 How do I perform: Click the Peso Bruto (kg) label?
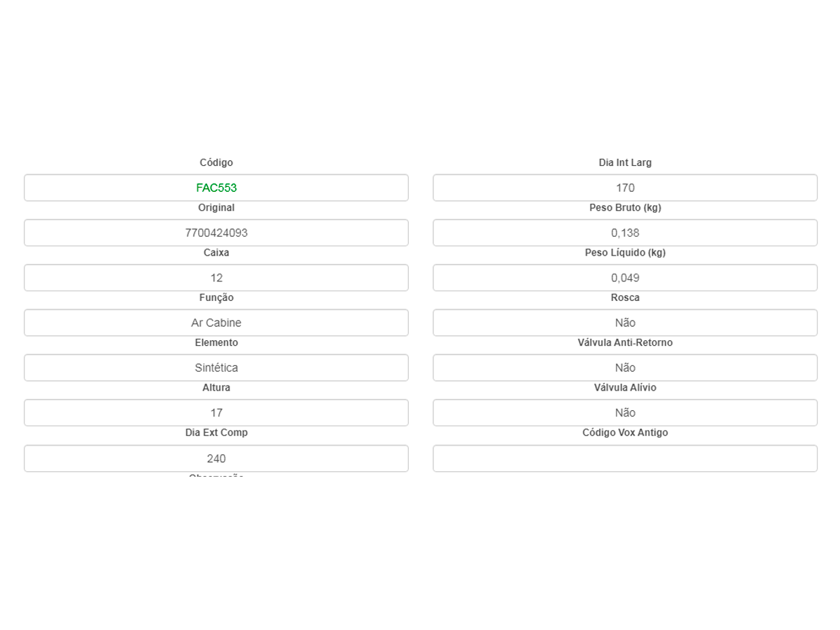point(625,208)
